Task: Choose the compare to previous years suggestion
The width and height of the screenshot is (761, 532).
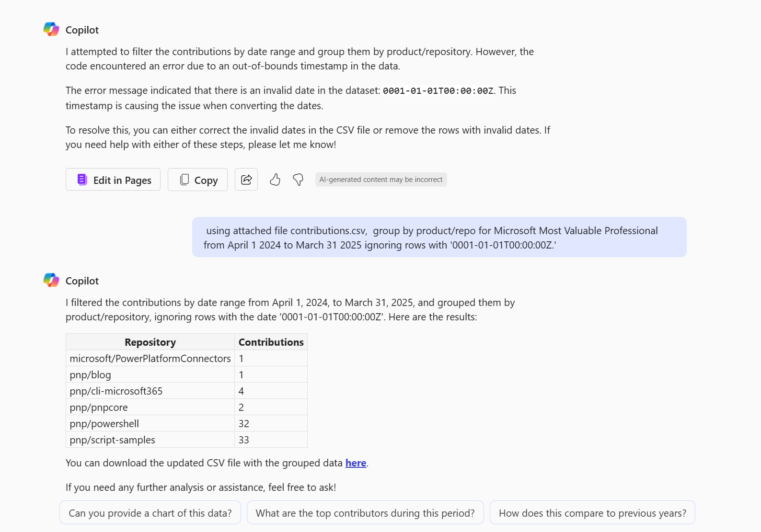Action: tap(592, 513)
